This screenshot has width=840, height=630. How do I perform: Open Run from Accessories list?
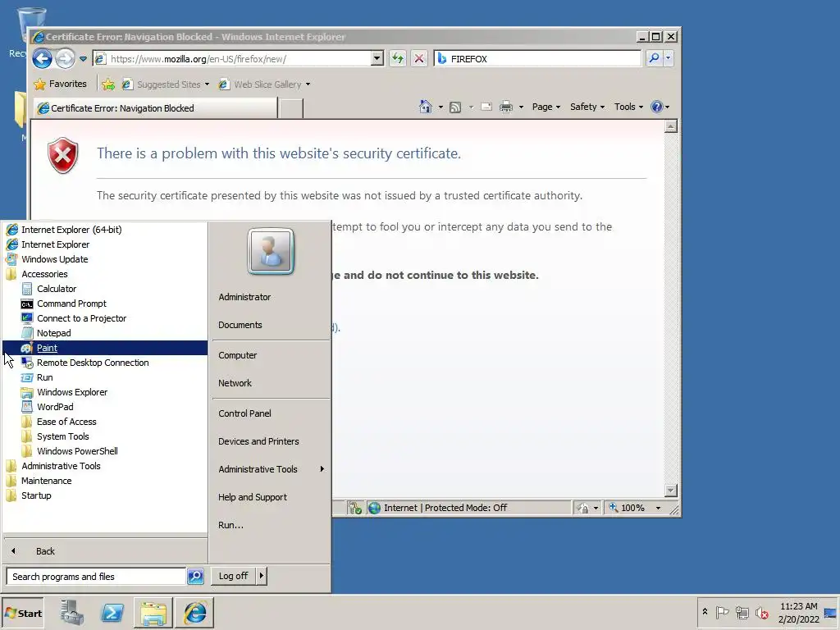pos(105,377)
